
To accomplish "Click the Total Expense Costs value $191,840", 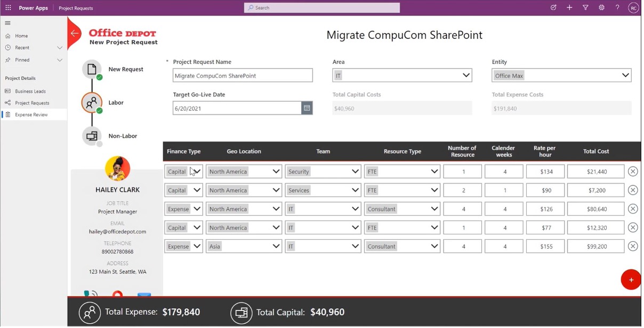I will click(561, 108).
